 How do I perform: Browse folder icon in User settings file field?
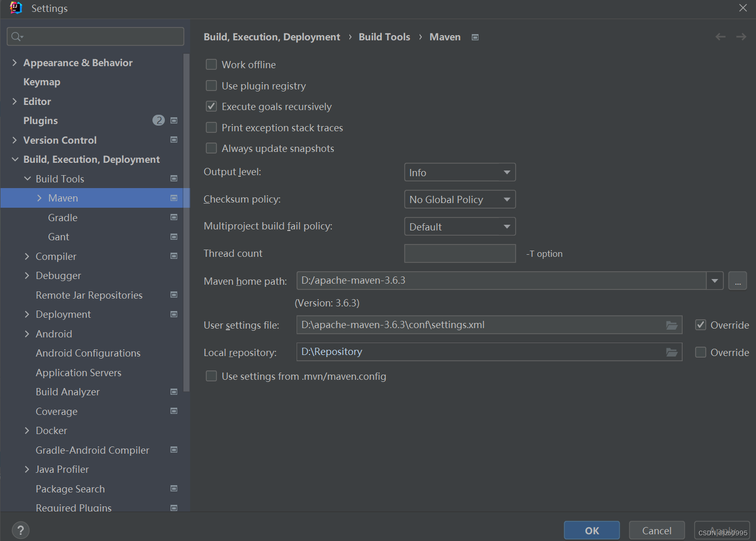[x=672, y=325]
